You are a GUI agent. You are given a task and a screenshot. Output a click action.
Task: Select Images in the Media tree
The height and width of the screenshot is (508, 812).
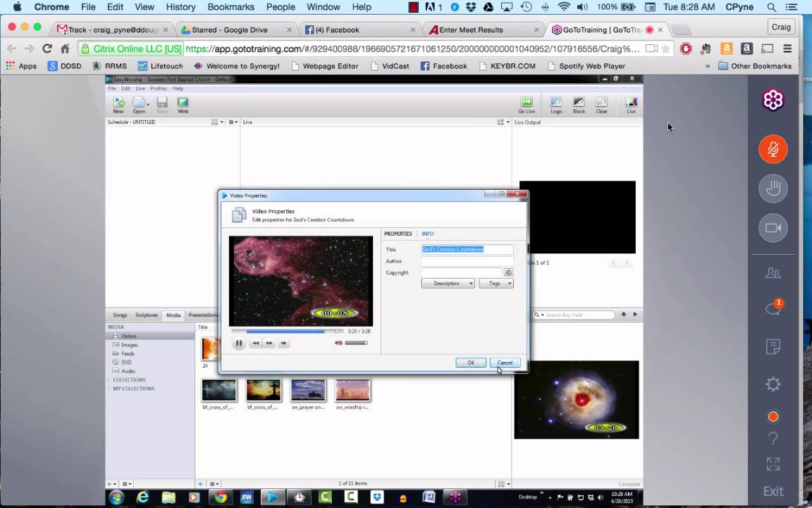[130, 345]
